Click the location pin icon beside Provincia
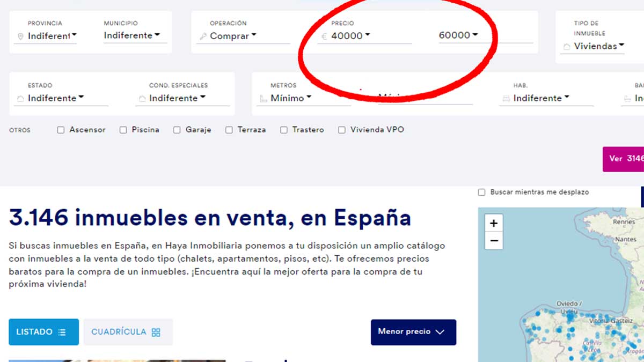 click(x=20, y=37)
